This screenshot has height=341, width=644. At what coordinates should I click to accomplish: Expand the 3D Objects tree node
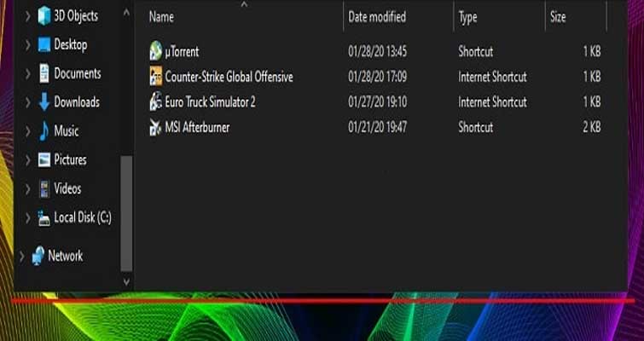[27, 16]
